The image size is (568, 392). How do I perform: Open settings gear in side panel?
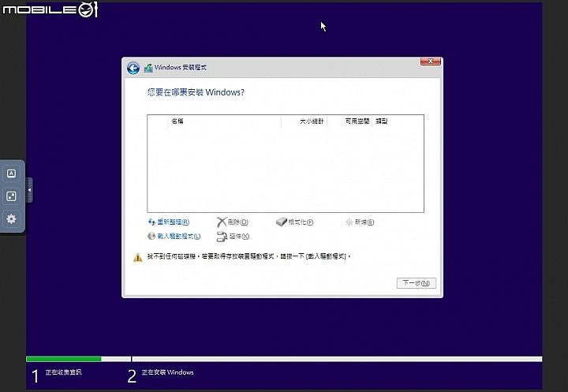[12, 218]
